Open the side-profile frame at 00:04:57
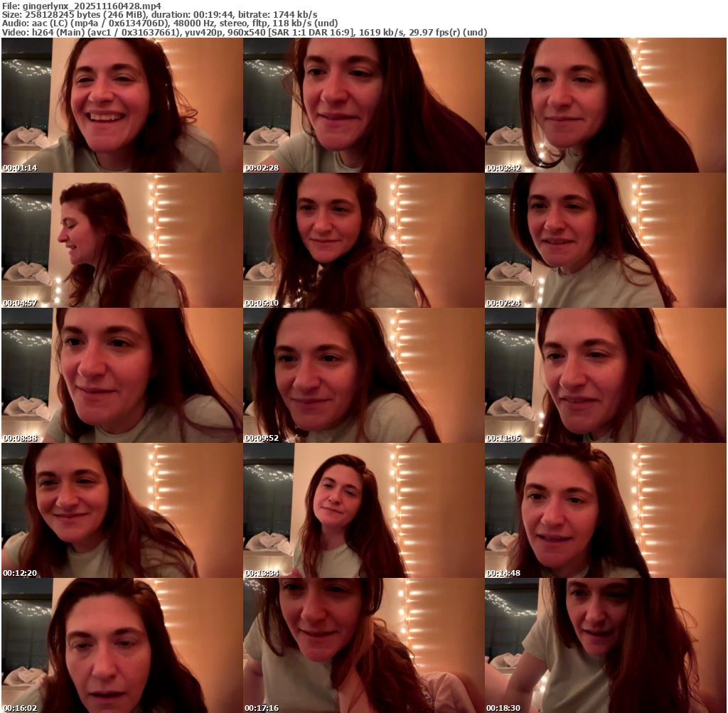Image resolution: width=728 pixels, height=713 pixels. (122, 240)
